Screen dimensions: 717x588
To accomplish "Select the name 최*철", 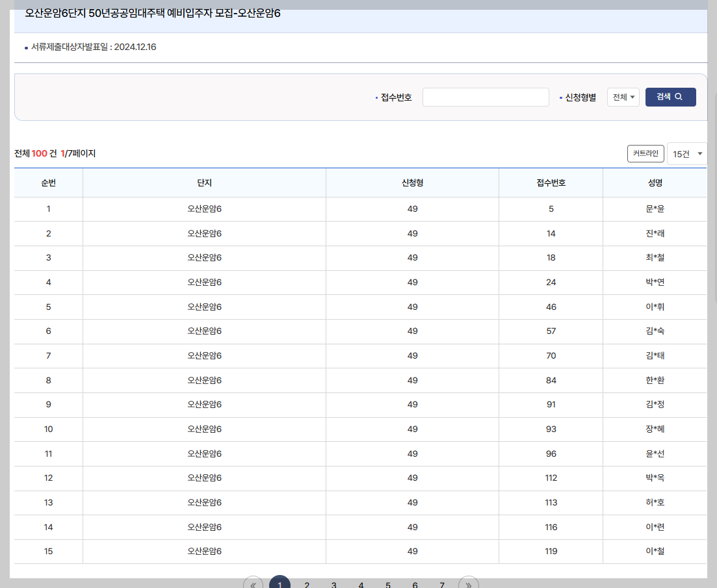I will tap(655, 258).
